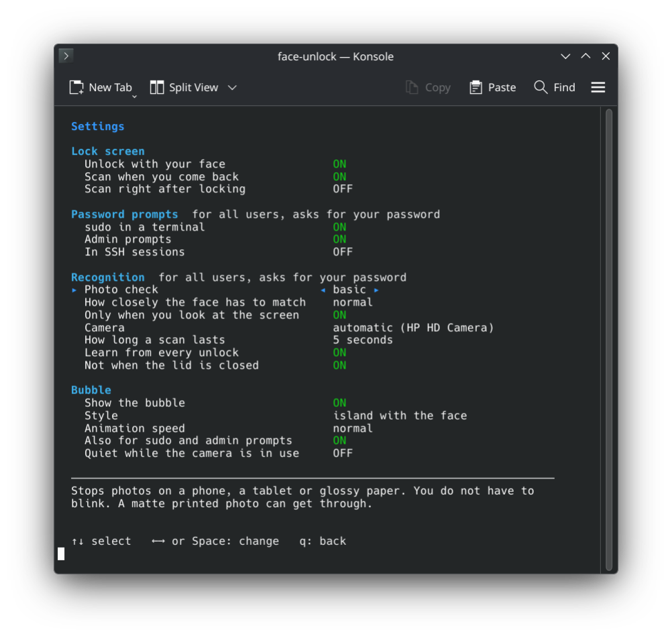The width and height of the screenshot is (672, 638).
Task: Click the Bubble section heading
Action: click(91, 390)
